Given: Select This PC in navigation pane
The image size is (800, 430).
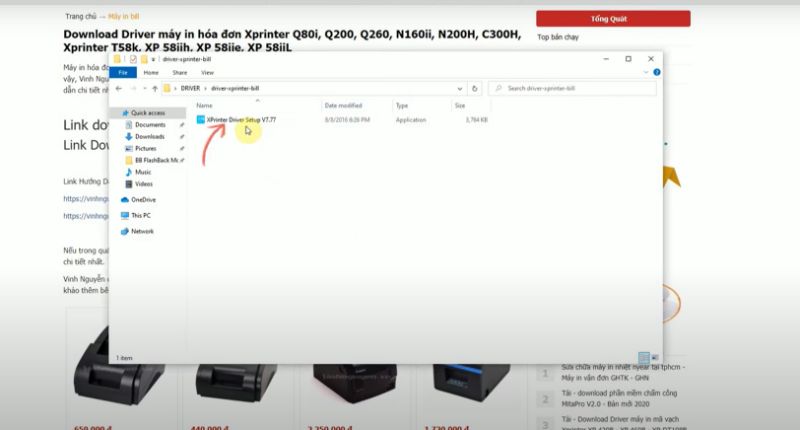Looking at the screenshot, I should tap(141, 215).
